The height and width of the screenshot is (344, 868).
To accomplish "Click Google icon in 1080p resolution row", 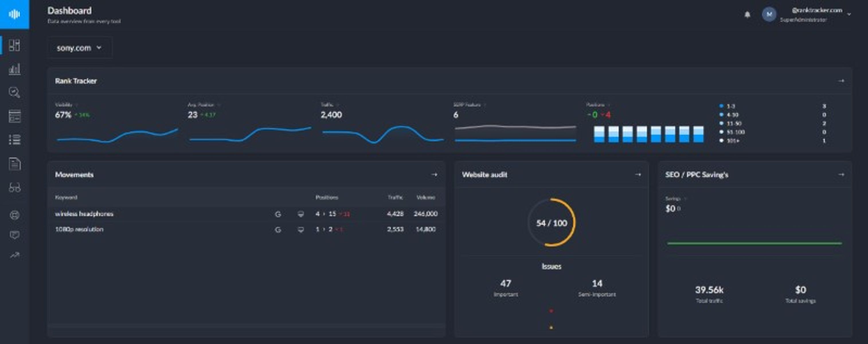I will pyautogui.click(x=278, y=230).
